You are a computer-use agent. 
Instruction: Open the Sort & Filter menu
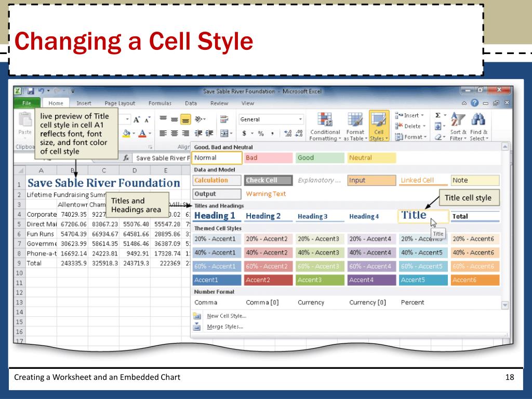[458, 126]
